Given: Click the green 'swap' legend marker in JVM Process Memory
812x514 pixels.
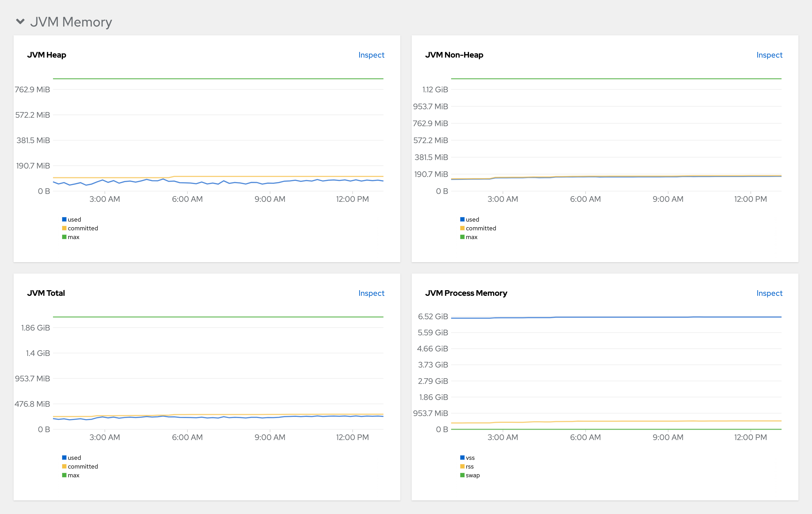Looking at the screenshot, I should [462, 475].
